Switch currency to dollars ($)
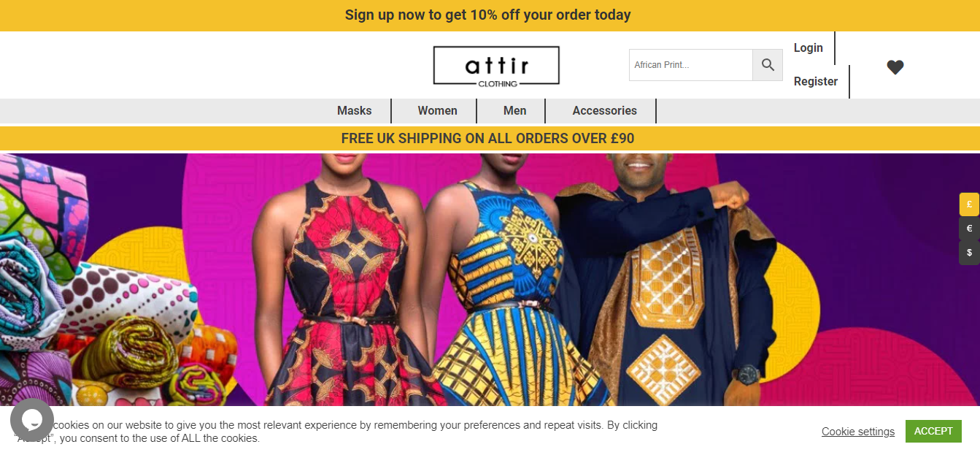The width and height of the screenshot is (980, 455). click(969, 253)
